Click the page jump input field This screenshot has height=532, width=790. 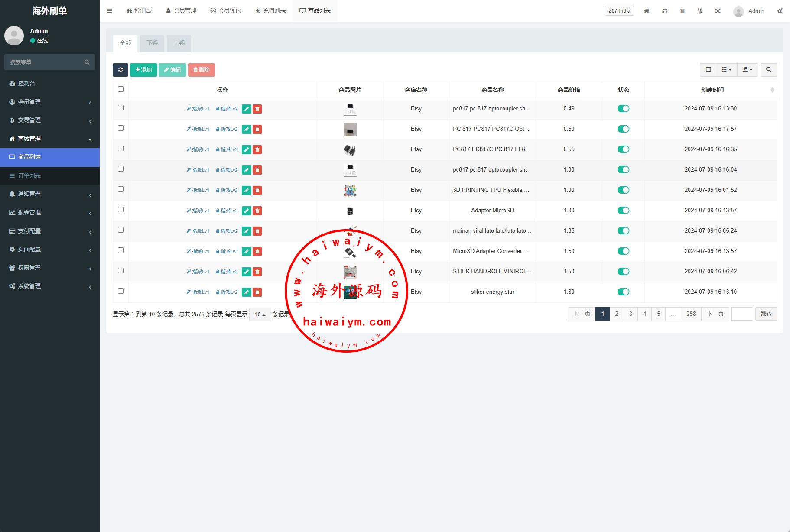coord(742,314)
